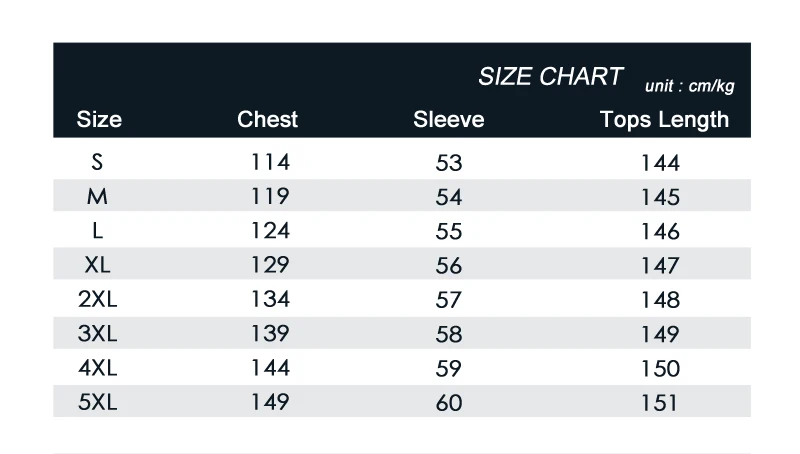Click tops length value 147 for XL

660,266
